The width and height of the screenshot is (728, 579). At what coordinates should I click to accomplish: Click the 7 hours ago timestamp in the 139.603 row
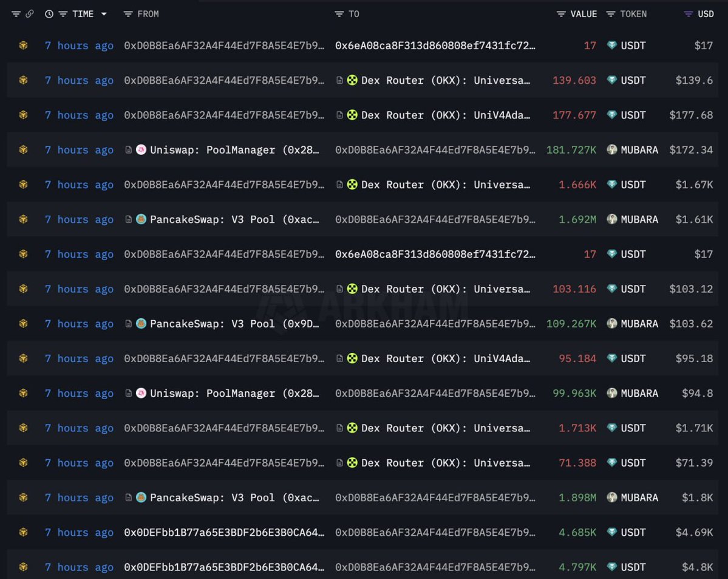tap(79, 80)
